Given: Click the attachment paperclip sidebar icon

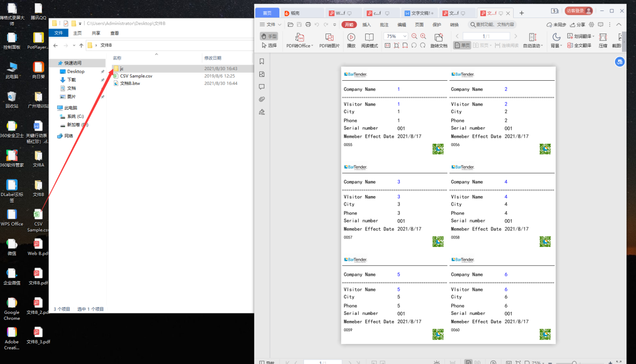Looking at the screenshot, I should 262,99.
